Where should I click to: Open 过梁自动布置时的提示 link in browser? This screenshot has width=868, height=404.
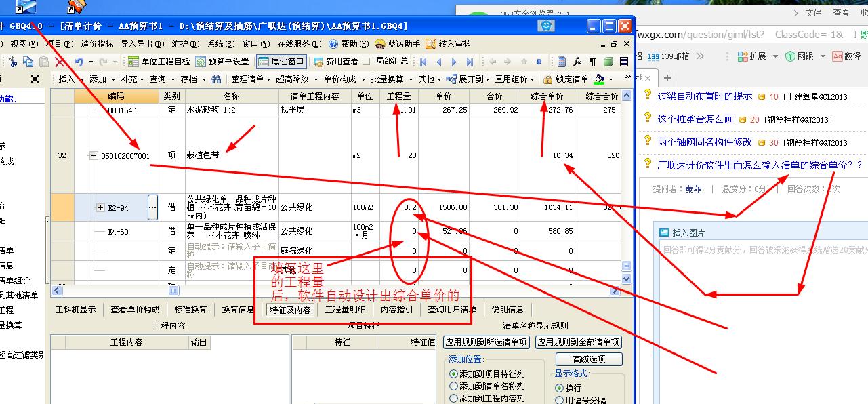click(x=705, y=96)
